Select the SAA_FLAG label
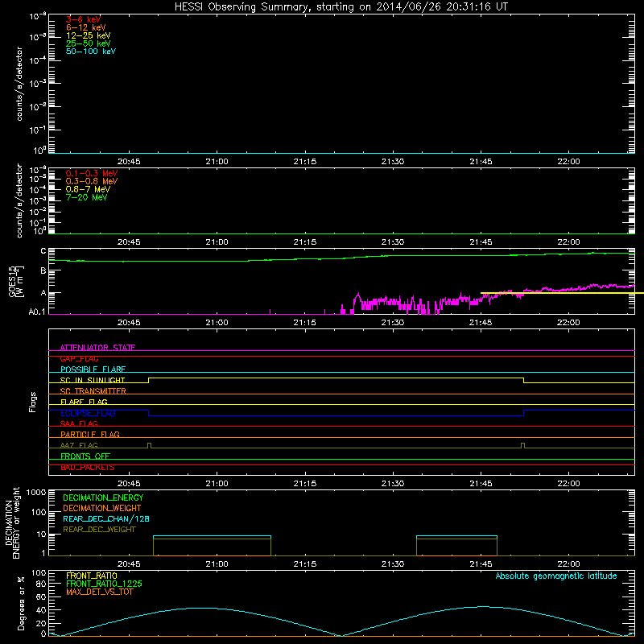This screenshot has width=644, height=644. 79,423
